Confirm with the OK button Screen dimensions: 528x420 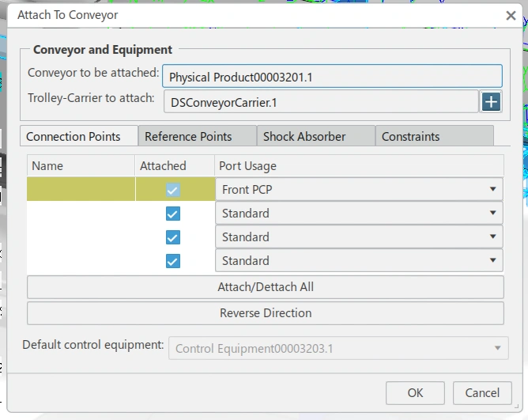pos(415,393)
